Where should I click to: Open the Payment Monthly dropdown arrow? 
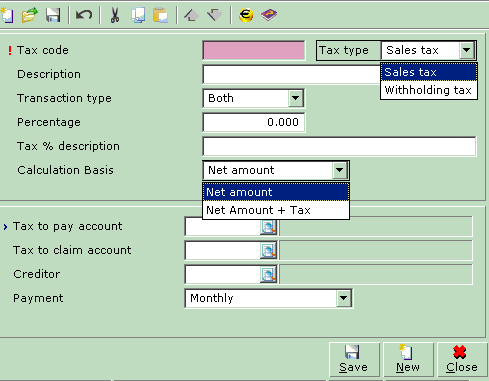tap(343, 298)
